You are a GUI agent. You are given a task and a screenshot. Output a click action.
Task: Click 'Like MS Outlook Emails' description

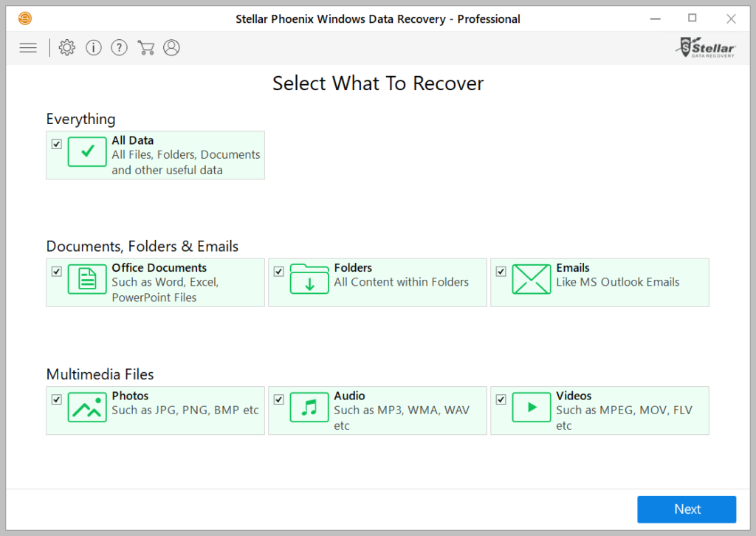618,282
